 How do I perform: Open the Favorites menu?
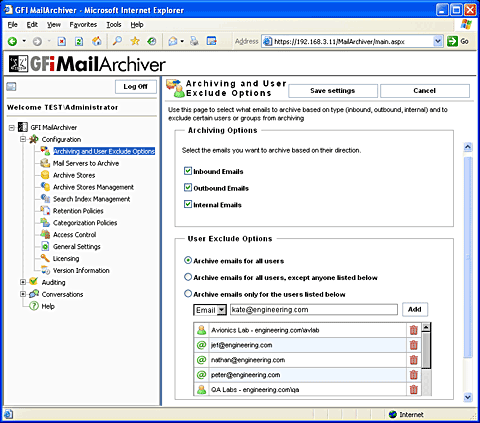83,25
